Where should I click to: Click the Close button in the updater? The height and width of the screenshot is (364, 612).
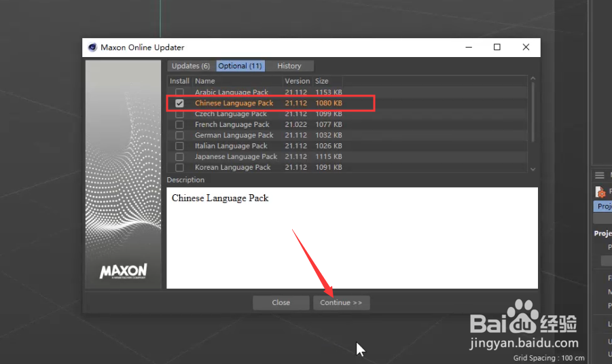pyautogui.click(x=281, y=303)
